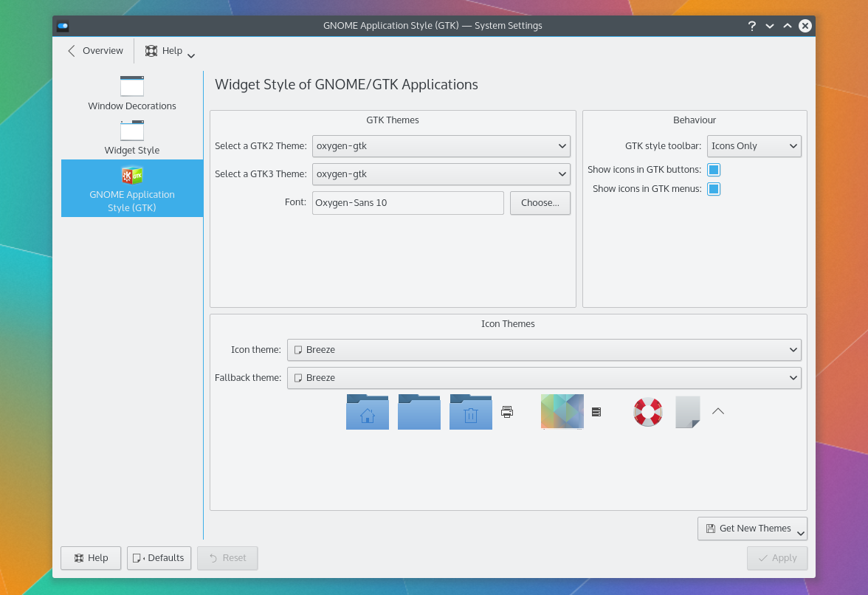
Task: Click the Apply button
Action: point(776,558)
